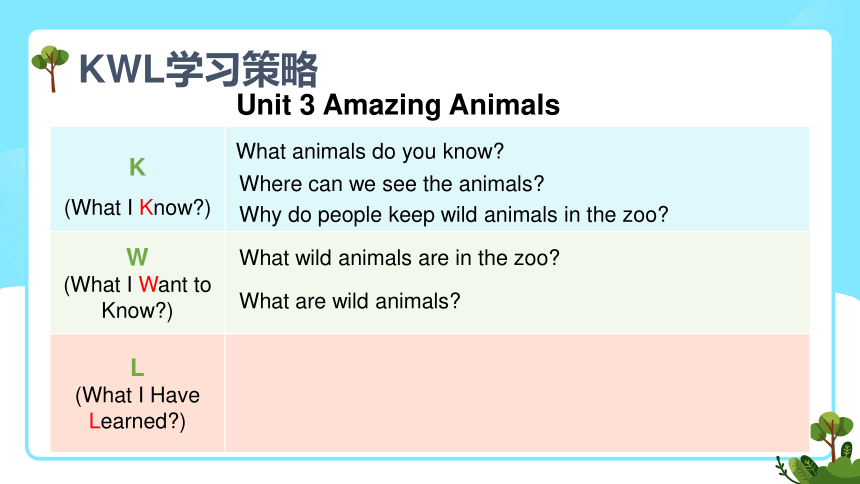This screenshot has height=484, width=860.
Task: Click question 'What animals do you know?'
Action: point(370,151)
